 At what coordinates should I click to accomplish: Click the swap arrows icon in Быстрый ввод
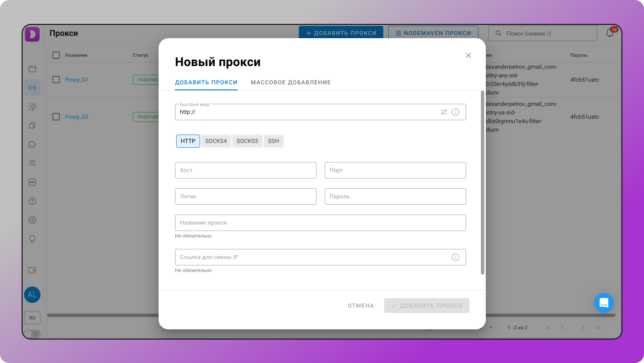point(443,112)
